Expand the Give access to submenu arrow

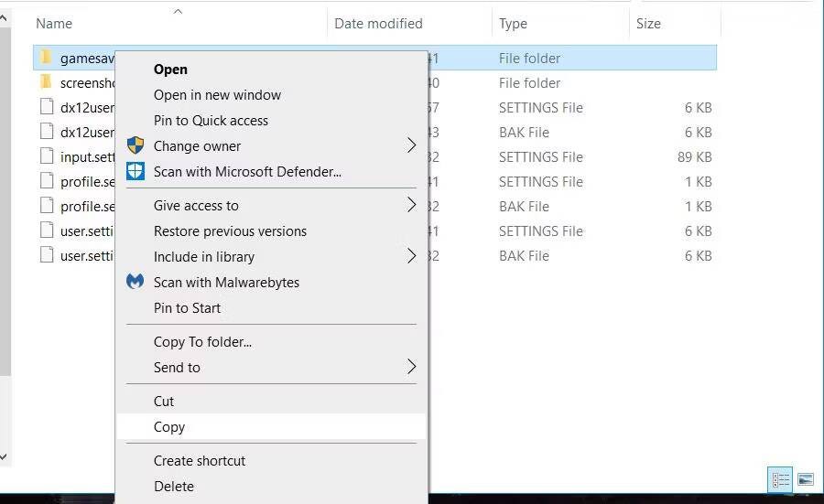point(411,205)
